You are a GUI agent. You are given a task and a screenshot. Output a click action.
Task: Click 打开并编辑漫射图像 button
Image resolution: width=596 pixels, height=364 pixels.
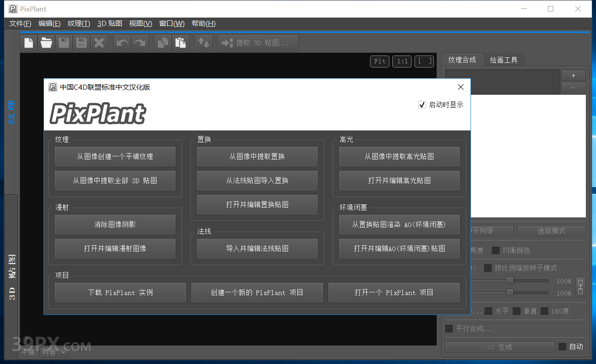tap(115, 248)
